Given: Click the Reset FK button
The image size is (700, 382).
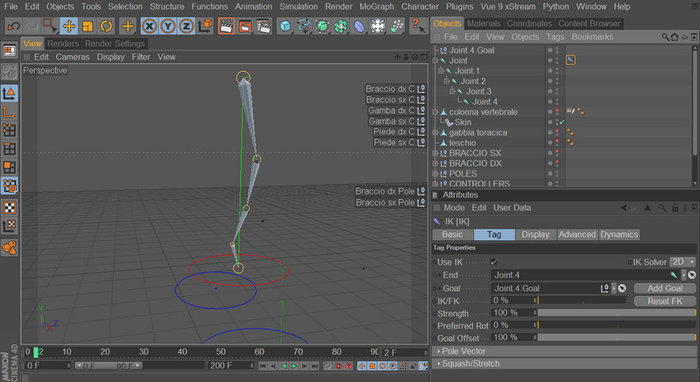Looking at the screenshot, I should coord(665,301).
